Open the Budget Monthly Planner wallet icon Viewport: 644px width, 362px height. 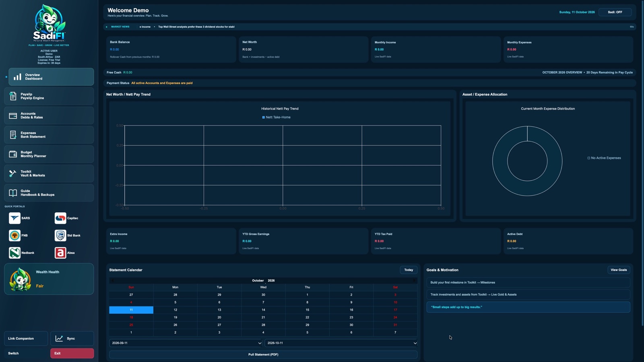pos(13,154)
